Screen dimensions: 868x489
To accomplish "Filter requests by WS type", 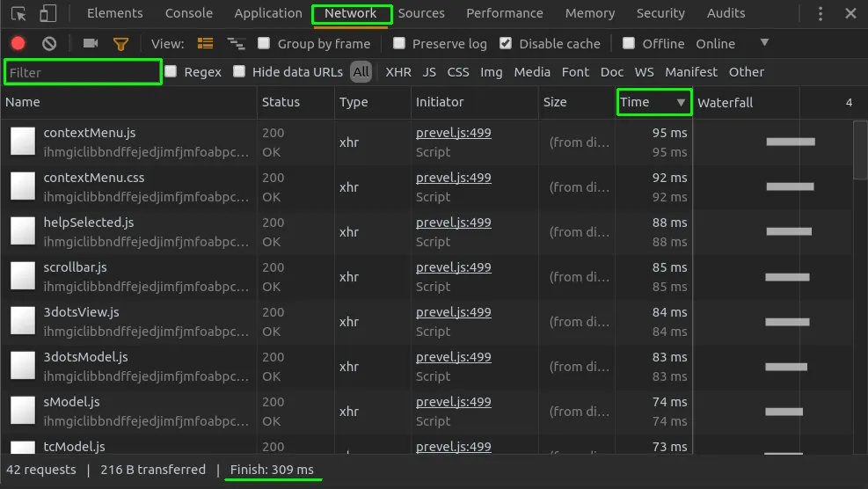I will pos(644,72).
